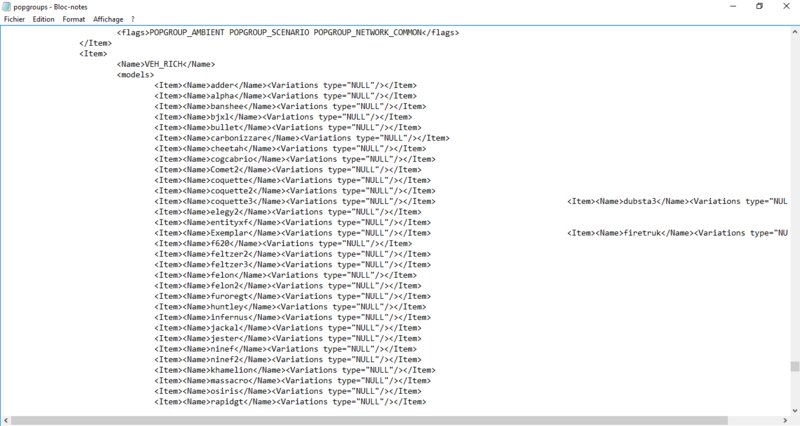
Task: Click the POPGROUP_AMBIENT flags line
Action: click(x=288, y=32)
